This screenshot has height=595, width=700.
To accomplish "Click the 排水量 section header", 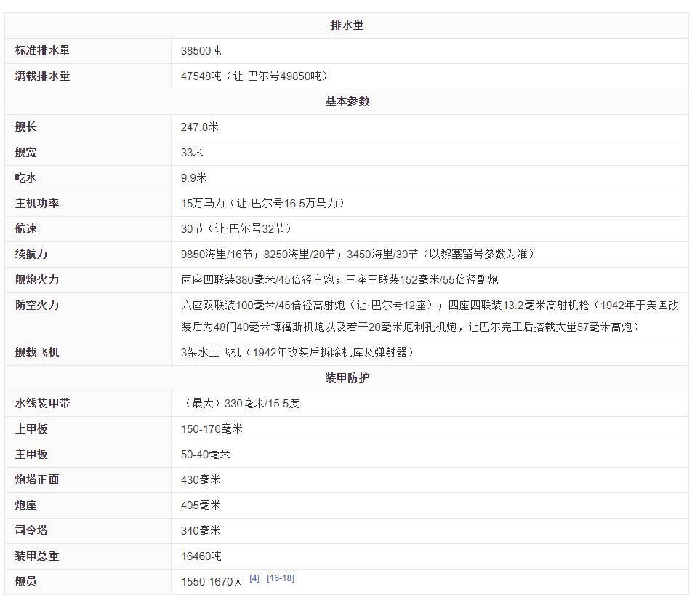I will (347, 25).
